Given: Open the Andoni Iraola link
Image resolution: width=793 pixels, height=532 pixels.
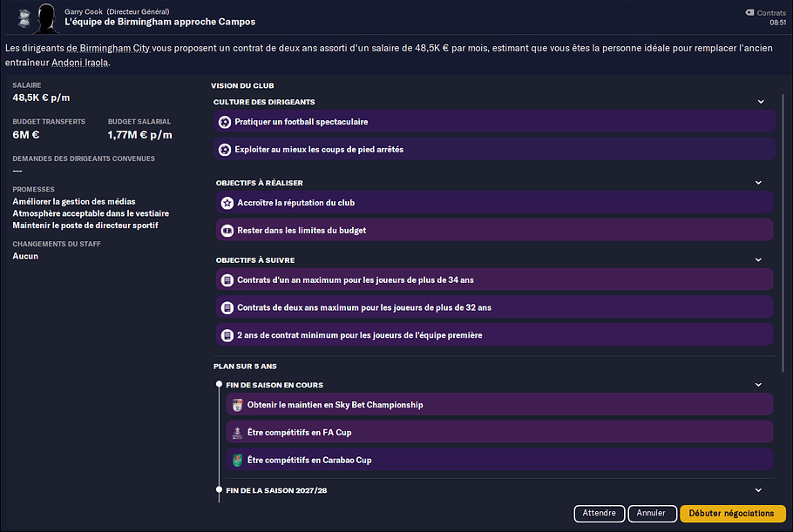Looking at the screenshot, I should click(x=80, y=63).
